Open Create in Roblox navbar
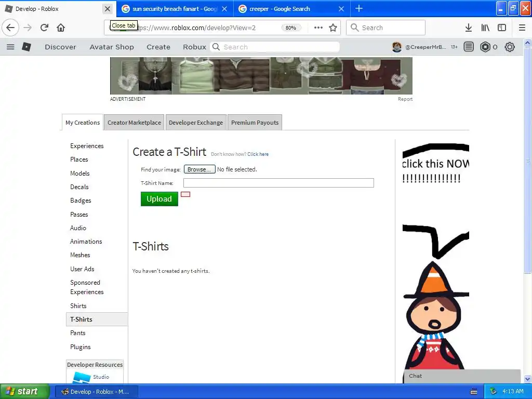 pos(158,47)
